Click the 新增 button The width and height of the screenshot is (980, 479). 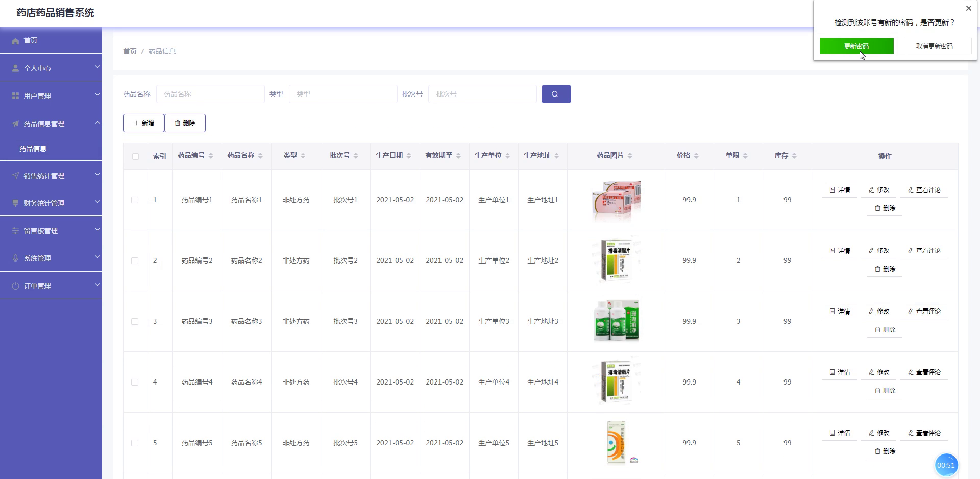click(143, 123)
